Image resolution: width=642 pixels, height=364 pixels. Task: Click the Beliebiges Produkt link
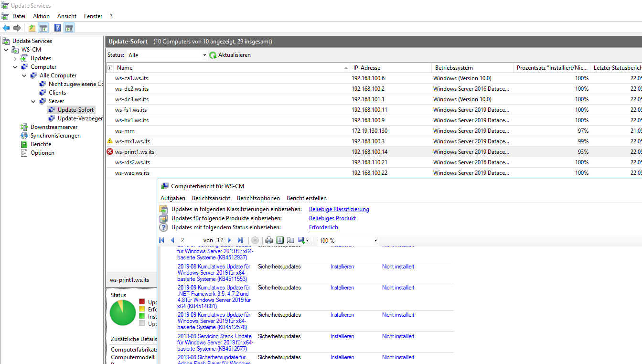(x=332, y=218)
